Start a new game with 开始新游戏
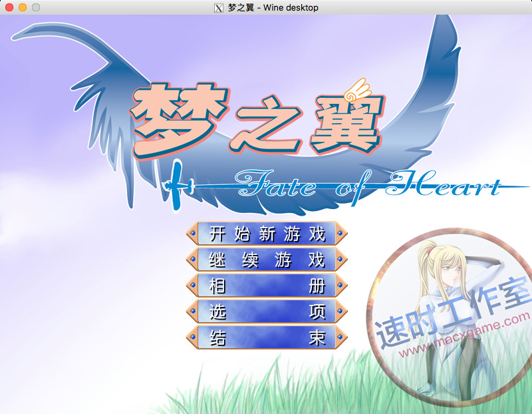Screen dimensions: 532x414 pos(267,234)
